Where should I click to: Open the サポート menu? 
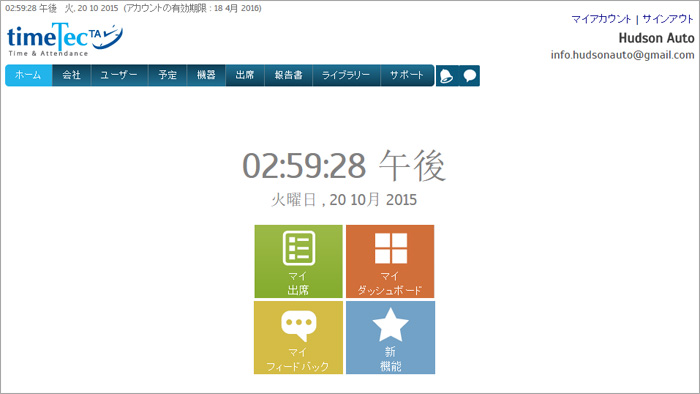[407, 75]
